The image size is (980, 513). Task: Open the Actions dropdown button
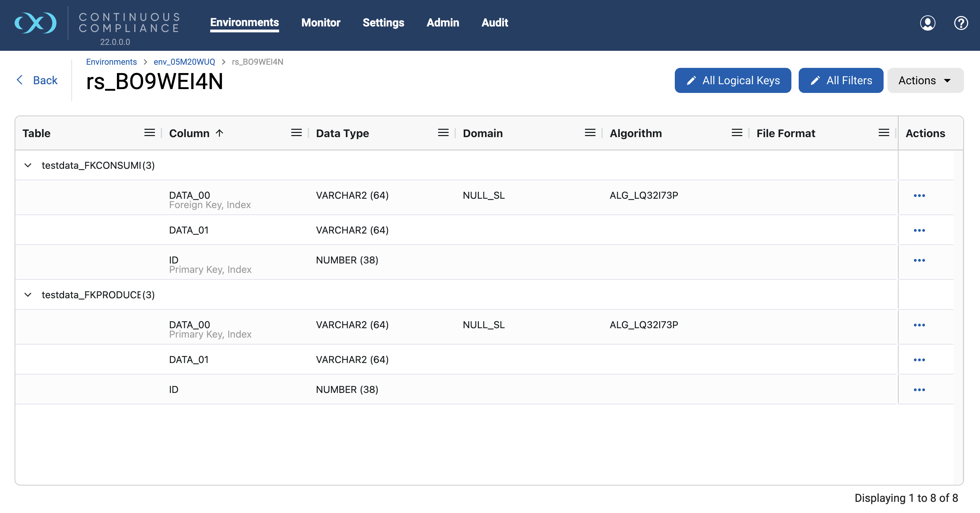925,80
